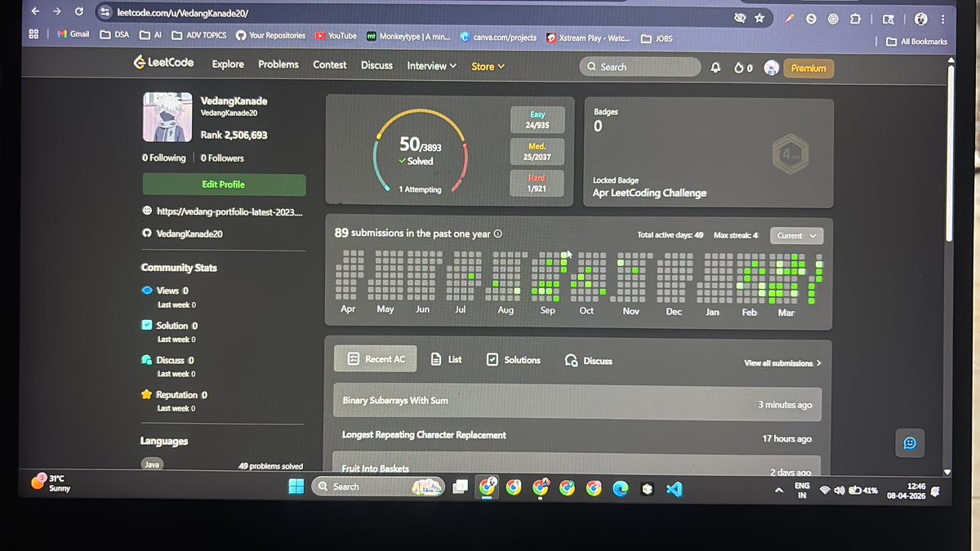Open the LeetCode user avatar menu
980x551 pixels.
pos(771,69)
